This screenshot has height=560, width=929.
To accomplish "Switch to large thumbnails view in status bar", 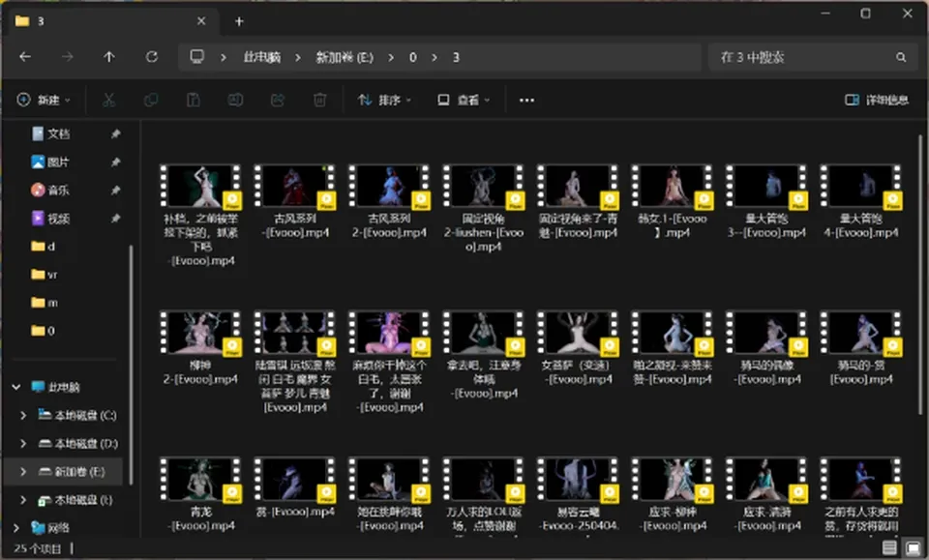I will [913, 547].
